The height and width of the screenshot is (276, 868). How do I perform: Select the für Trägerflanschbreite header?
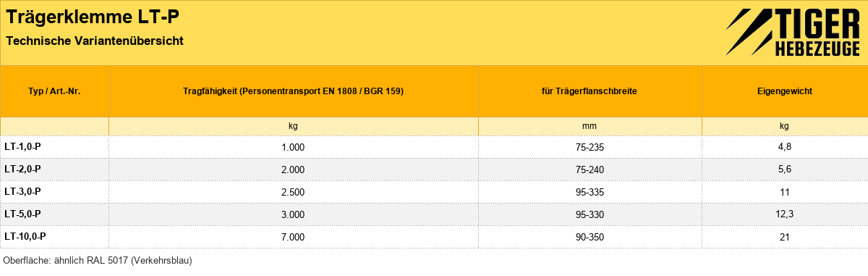(590, 91)
